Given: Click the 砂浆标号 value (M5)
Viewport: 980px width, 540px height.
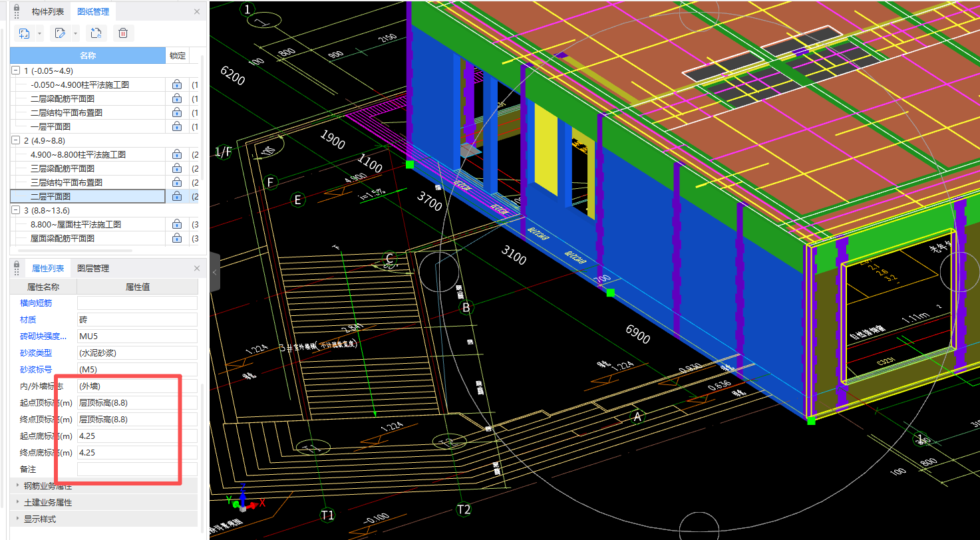Looking at the screenshot, I should [x=138, y=369].
